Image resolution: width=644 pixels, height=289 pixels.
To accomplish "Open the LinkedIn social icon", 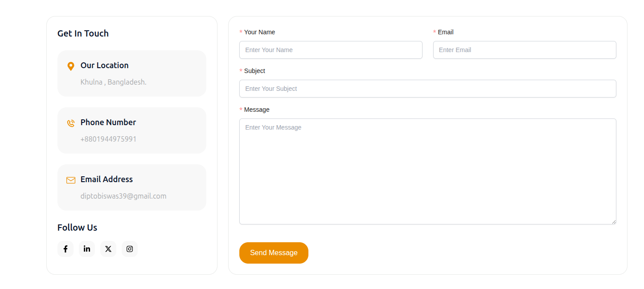I will click(x=87, y=249).
